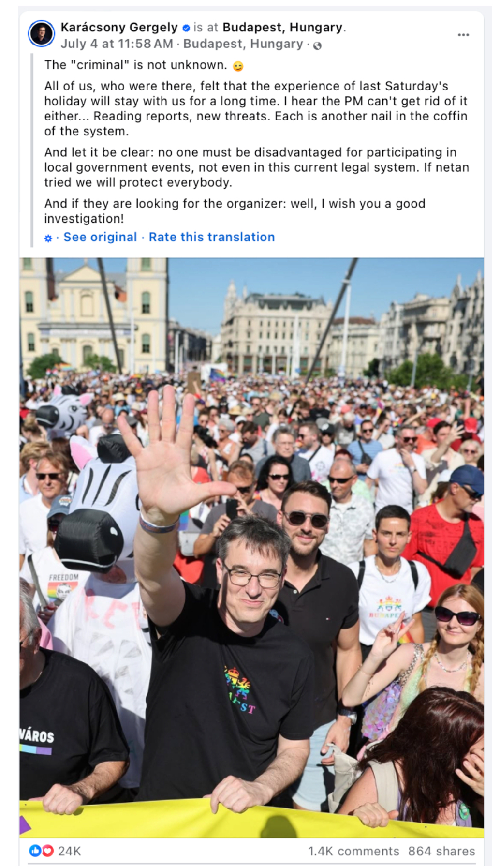The image size is (500, 868).
Task: Click the Budapest, Hungary location beside timestamp
Action: pos(243,44)
